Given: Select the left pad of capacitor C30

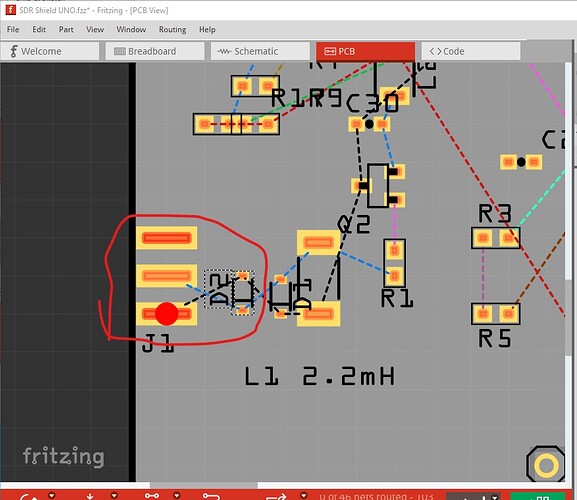Looking at the screenshot, I should point(356,124).
